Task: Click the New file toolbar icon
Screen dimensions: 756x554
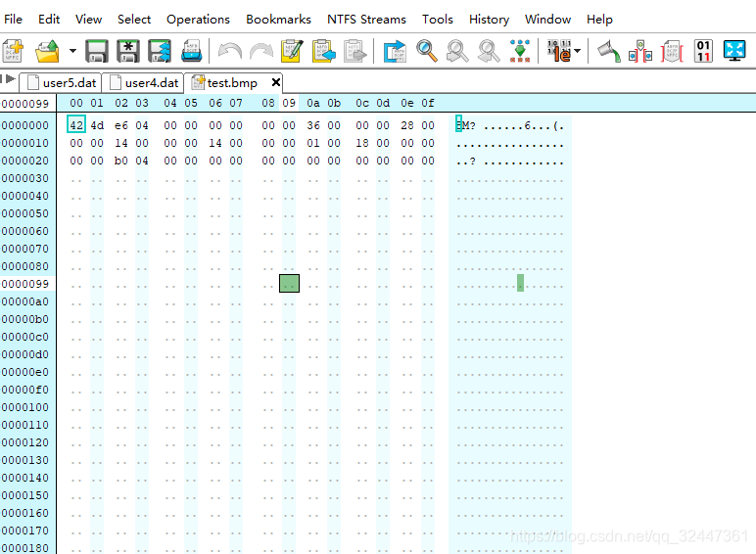Action: (x=13, y=51)
